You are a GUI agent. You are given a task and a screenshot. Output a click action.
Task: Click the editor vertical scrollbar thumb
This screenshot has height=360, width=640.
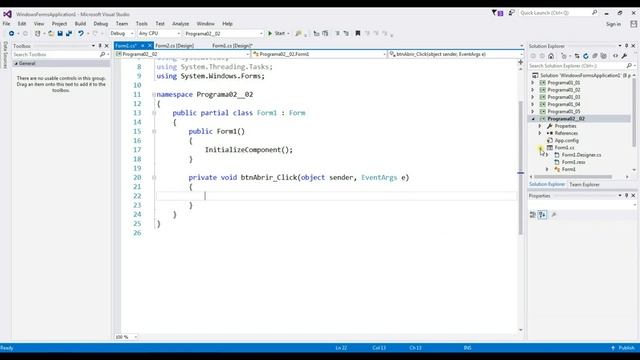click(520, 167)
